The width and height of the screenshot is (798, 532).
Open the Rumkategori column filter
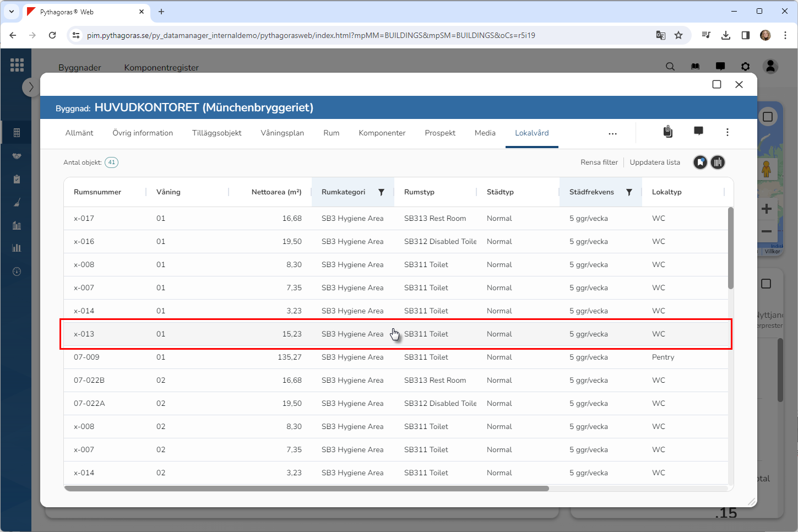[x=381, y=192]
